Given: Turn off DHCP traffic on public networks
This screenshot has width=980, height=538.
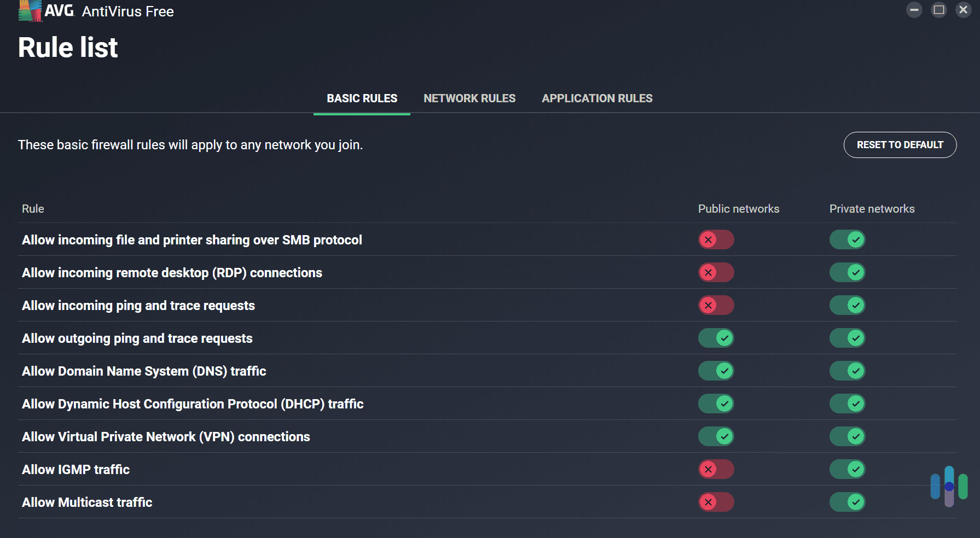Looking at the screenshot, I should (x=716, y=403).
